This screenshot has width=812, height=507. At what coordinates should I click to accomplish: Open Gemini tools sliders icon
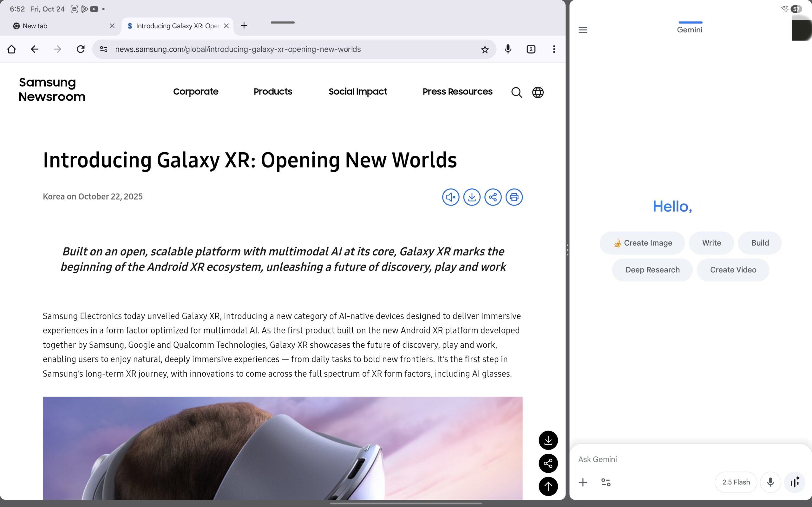pyautogui.click(x=606, y=482)
